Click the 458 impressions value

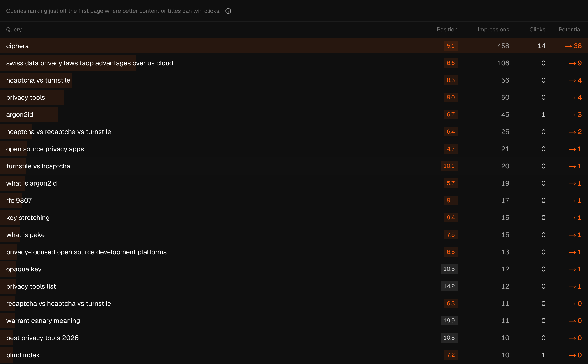[503, 46]
